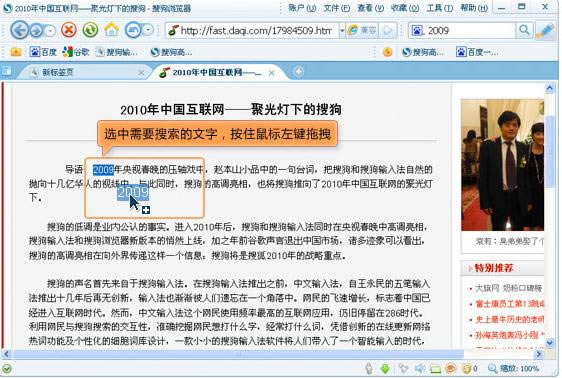Click the photo of man in suit
562x378 pixels.
point(503,165)
